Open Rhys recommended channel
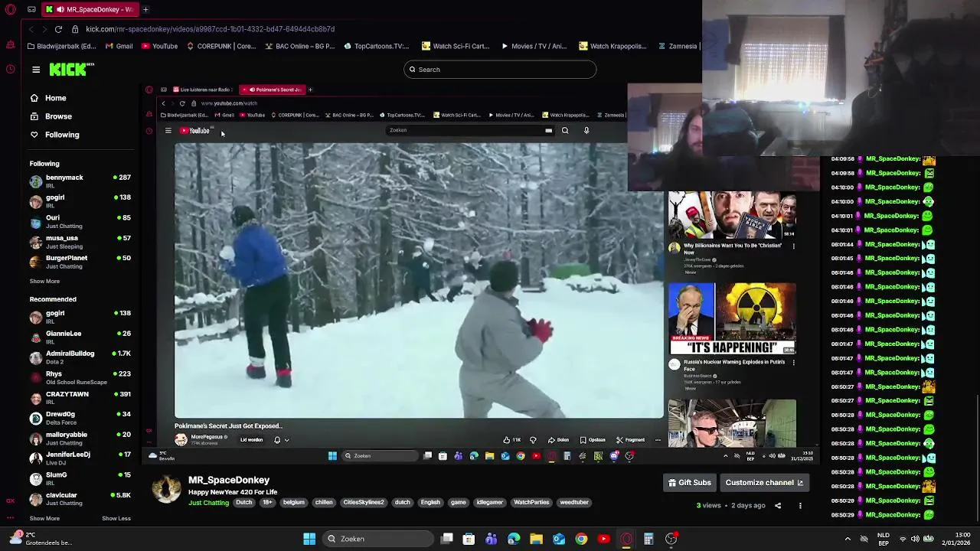The image size is (980, 551). point(80,377)
